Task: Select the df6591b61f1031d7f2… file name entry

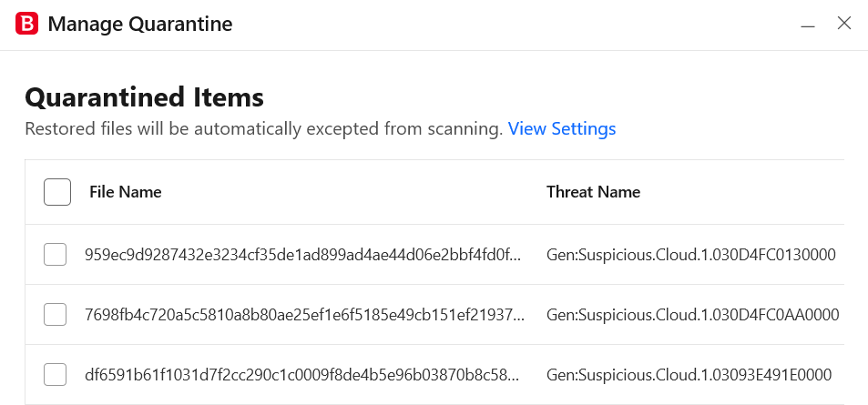Action: coord(302,375)
